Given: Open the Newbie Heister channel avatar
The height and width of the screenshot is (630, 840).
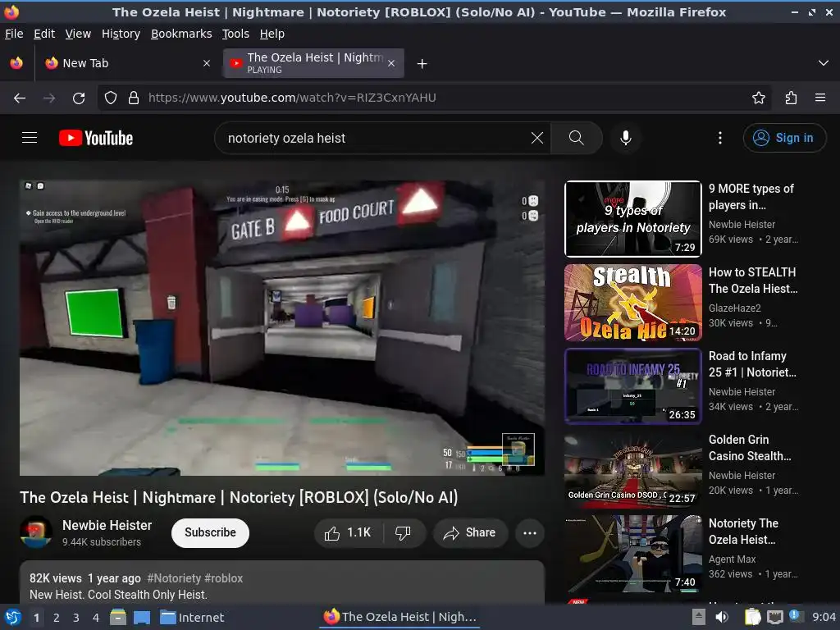Looking at the screenshot, I should [x=36, y=532].
